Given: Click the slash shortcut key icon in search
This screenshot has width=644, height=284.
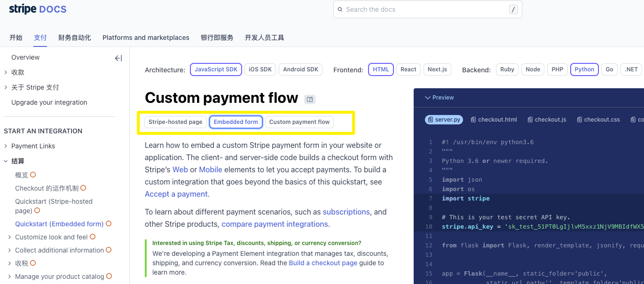Looking at the screenshot, I should pos(513,9).
